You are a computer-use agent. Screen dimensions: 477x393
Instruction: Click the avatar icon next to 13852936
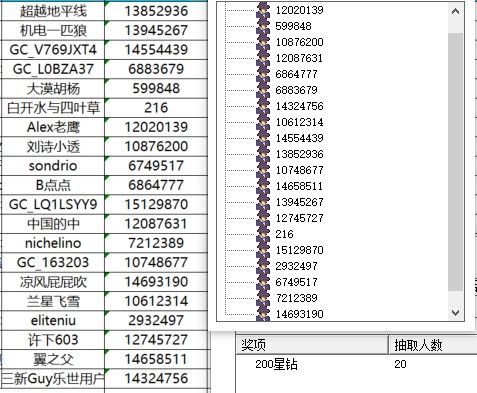(263, 154)
